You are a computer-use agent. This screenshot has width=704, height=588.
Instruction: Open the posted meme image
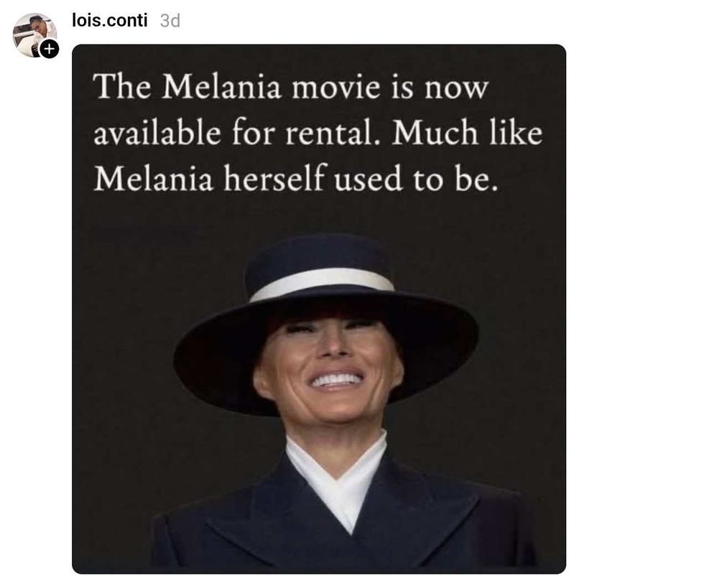coord(319,359)
